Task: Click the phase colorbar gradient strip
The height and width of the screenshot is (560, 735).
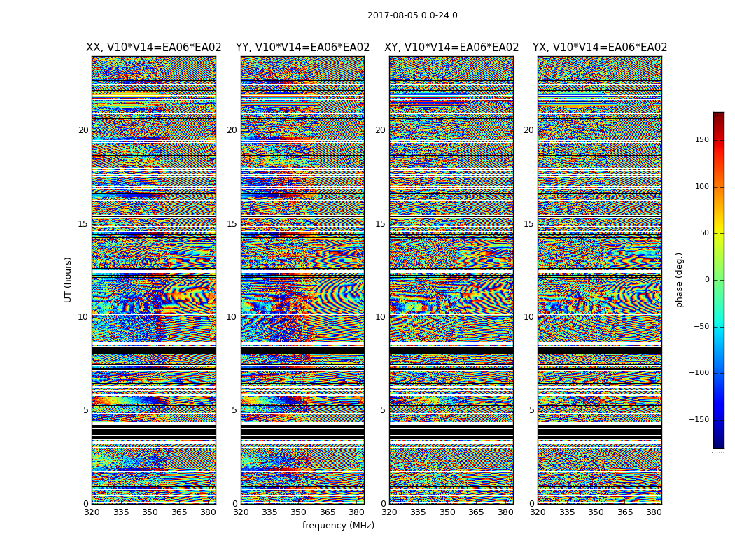Action: point(719,280)
